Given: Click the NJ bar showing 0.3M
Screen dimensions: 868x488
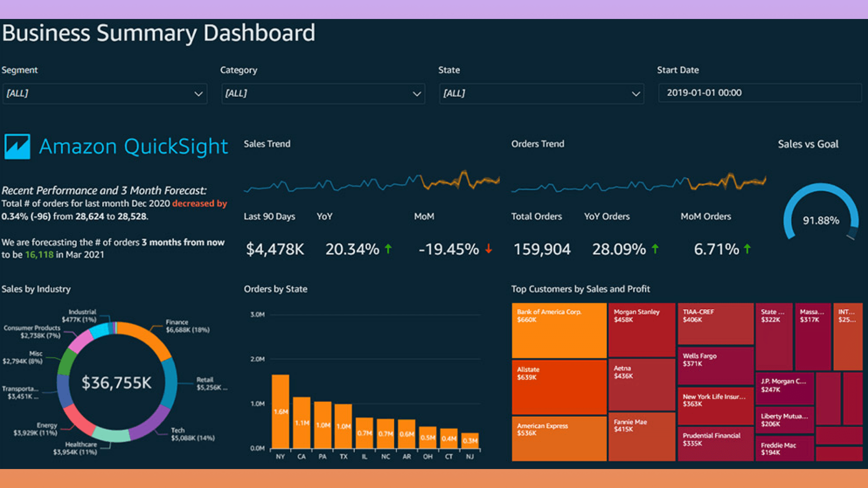Looking at the screenshot, I should tap(470, 441).
